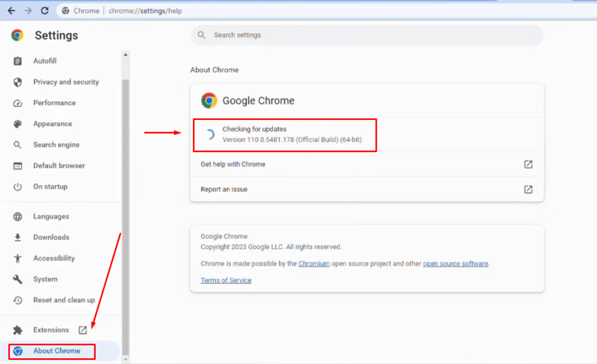Focus the Search settings field

click(x=367, y=35)
